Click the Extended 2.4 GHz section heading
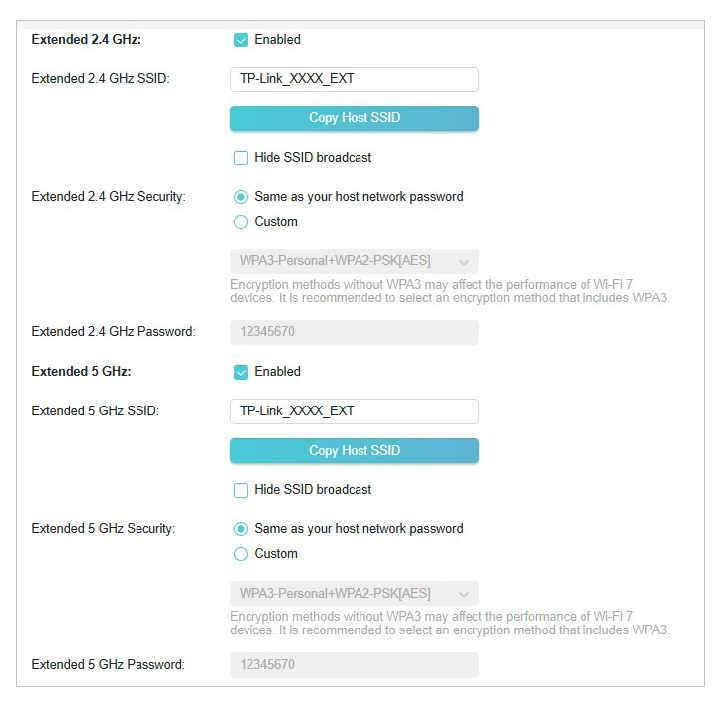The height and width of the screenshot is (704, 725). click(x=86, y=40)
